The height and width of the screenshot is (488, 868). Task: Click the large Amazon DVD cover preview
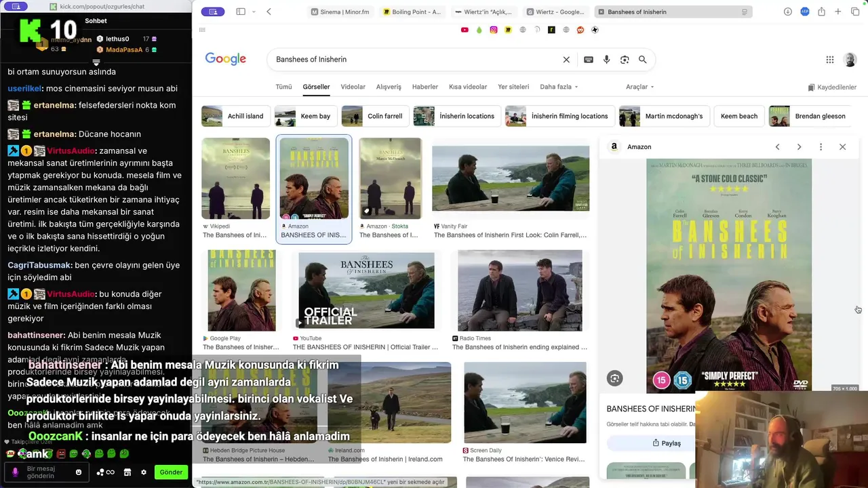[728, 275]
